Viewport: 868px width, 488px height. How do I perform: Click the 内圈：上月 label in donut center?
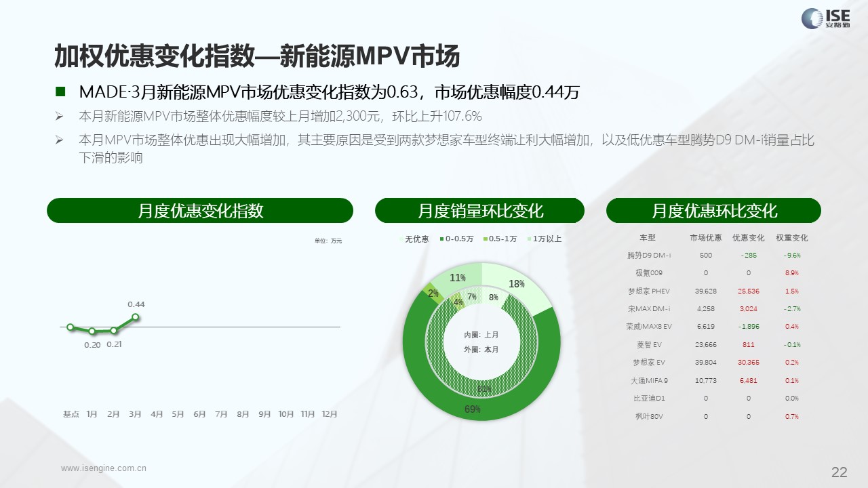point(481,335)
